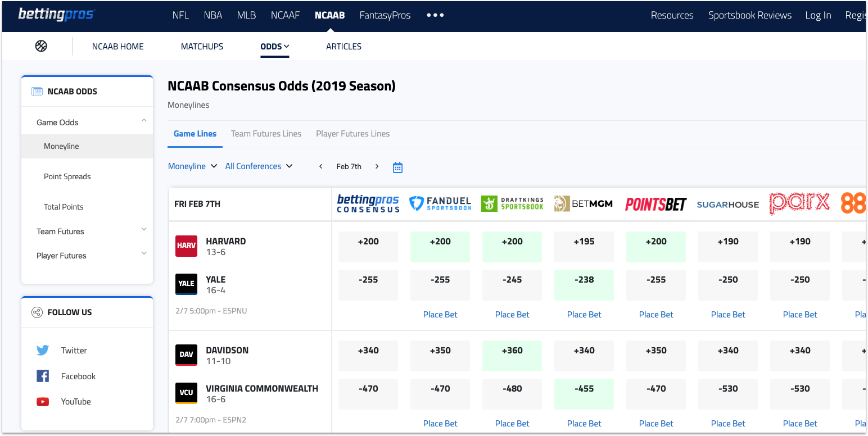Screen dimensions: 868x436
Task: Collapse the Game Odds sidebar section
Action: [x=144, y=121]
